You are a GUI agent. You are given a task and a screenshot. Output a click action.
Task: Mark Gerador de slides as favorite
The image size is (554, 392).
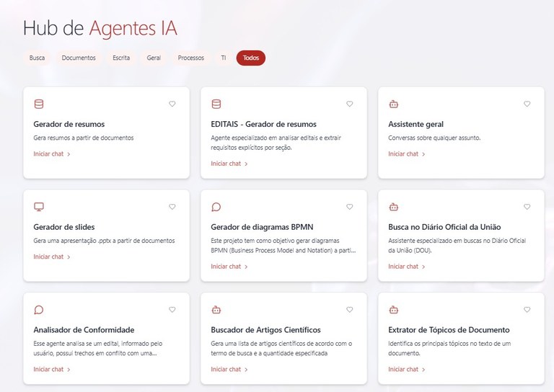(172, 207)
